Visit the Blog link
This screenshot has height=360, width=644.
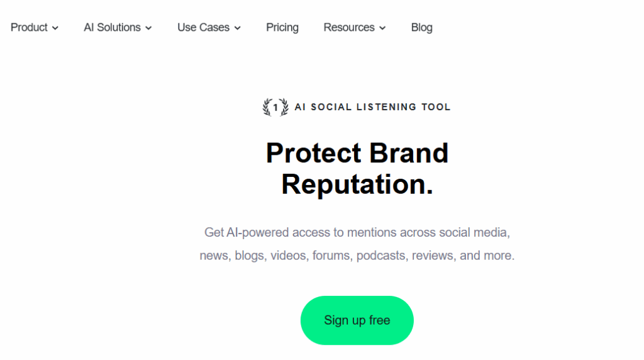(422, 28)
